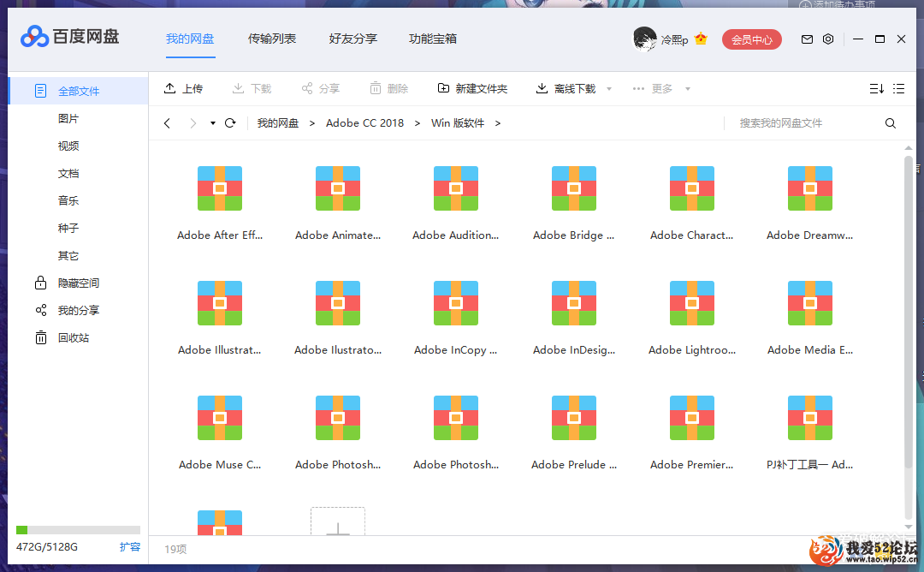Click the 上传 upload button
The image size is (924, 572).
pos(183,88)
